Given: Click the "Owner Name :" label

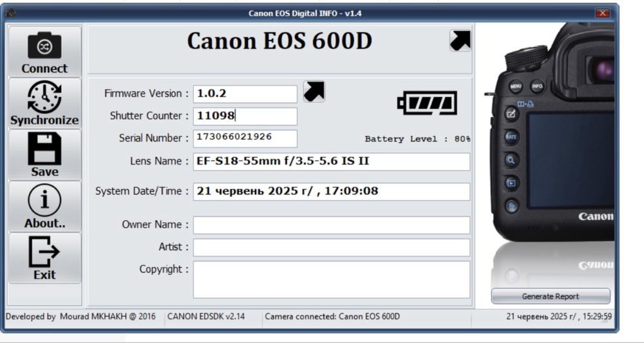Looking at the screenshot, I should coord(155,225).
